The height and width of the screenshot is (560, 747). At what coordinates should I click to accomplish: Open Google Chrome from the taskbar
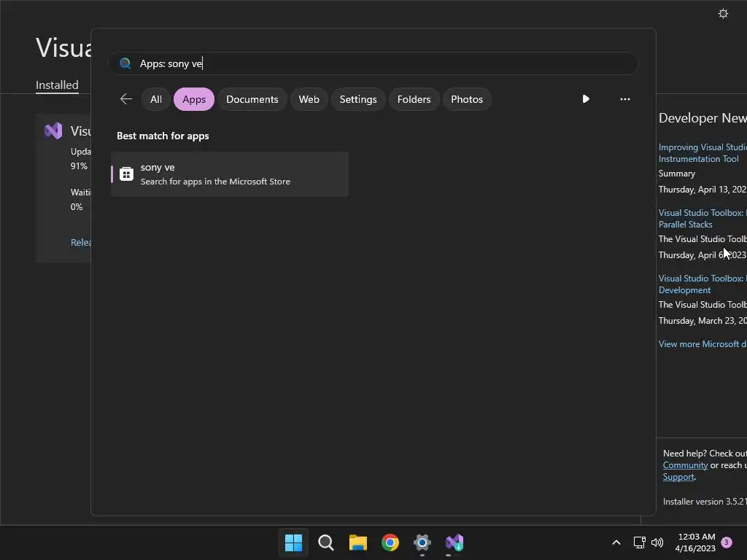(390, 542)
